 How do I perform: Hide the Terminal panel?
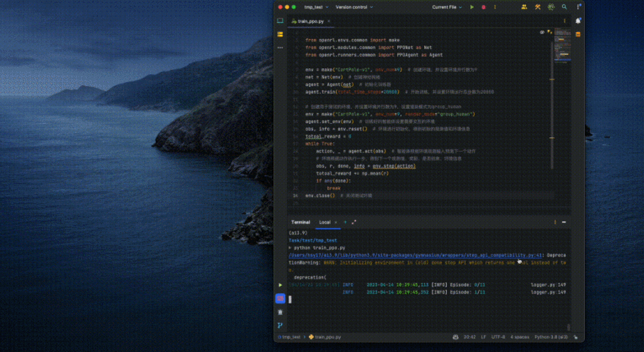click(x=564, y=222)
